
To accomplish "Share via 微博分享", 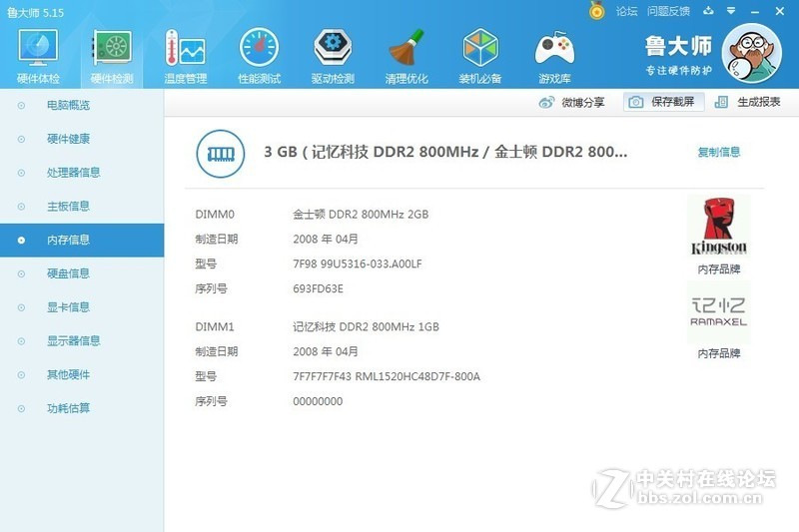I will pyautogui.click(x=571, y=103).
